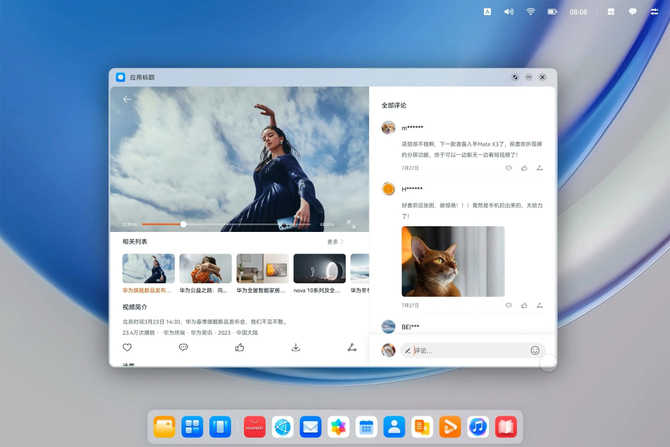Image resolution: width=670 pixels, height=447 pixels.
Task: Click the m****** username
Action: [412, 128]
